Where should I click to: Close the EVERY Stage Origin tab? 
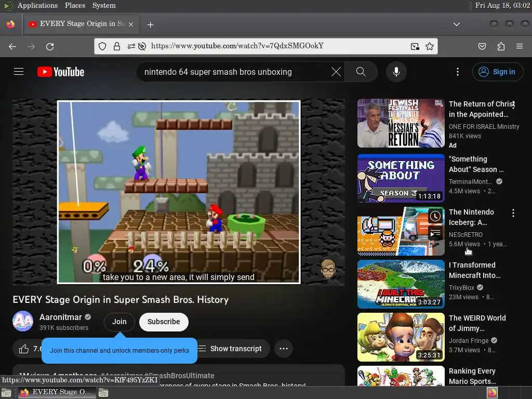(131, 24)
